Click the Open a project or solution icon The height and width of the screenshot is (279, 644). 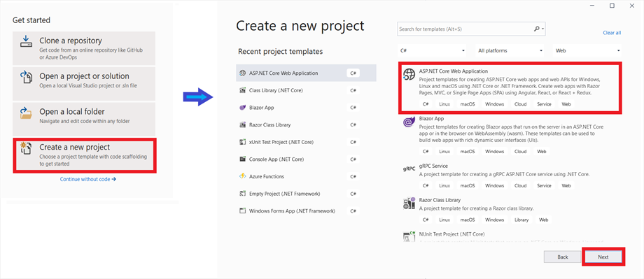[x=26, y=78]
